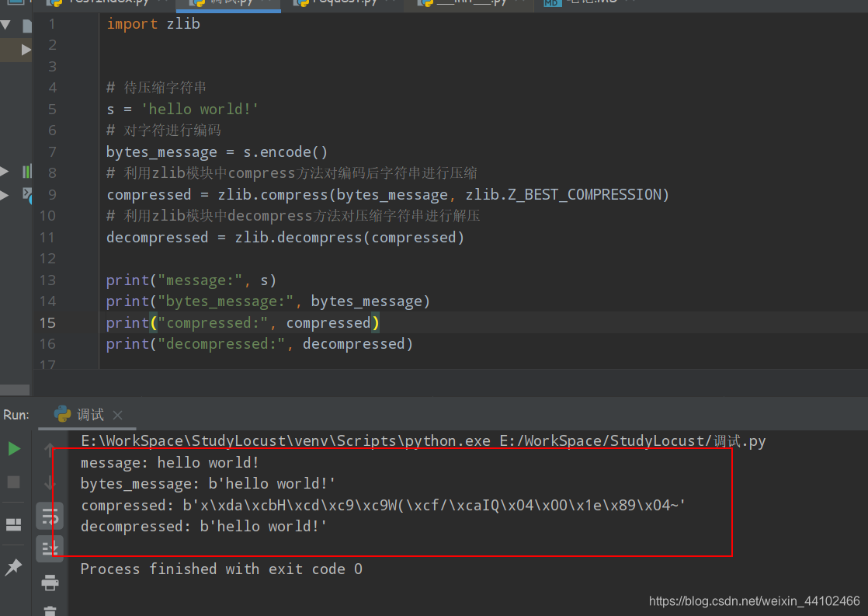Click 'bytes_message = s.encode()' on line 7

click(x=217, y=151)
